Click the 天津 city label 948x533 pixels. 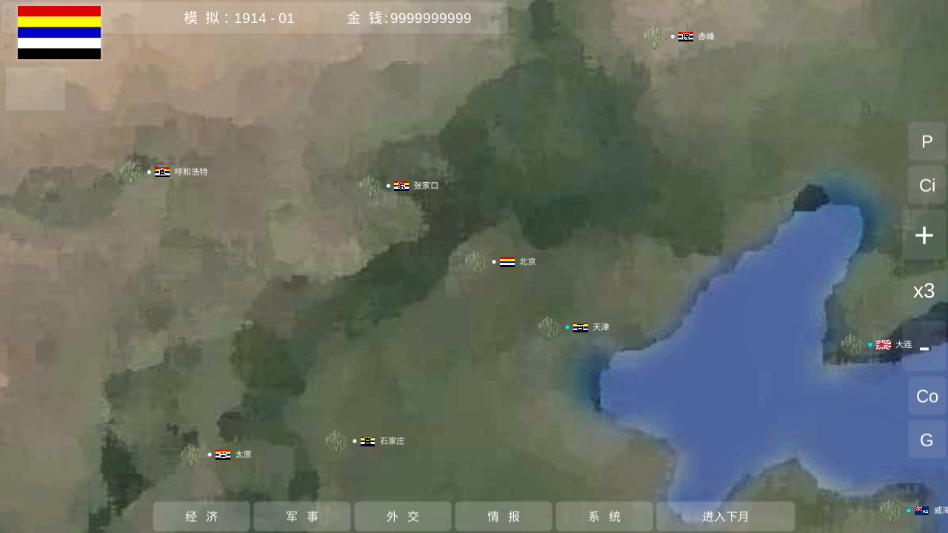(600, 327)
